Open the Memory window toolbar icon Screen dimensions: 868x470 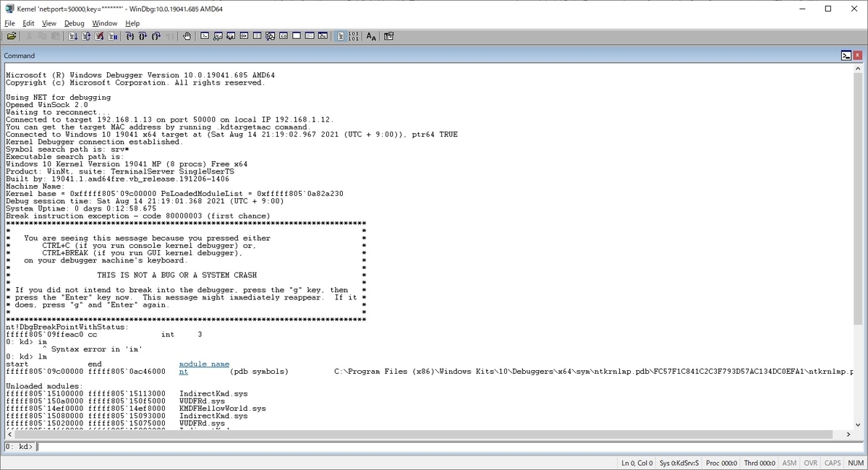[257, 35]
